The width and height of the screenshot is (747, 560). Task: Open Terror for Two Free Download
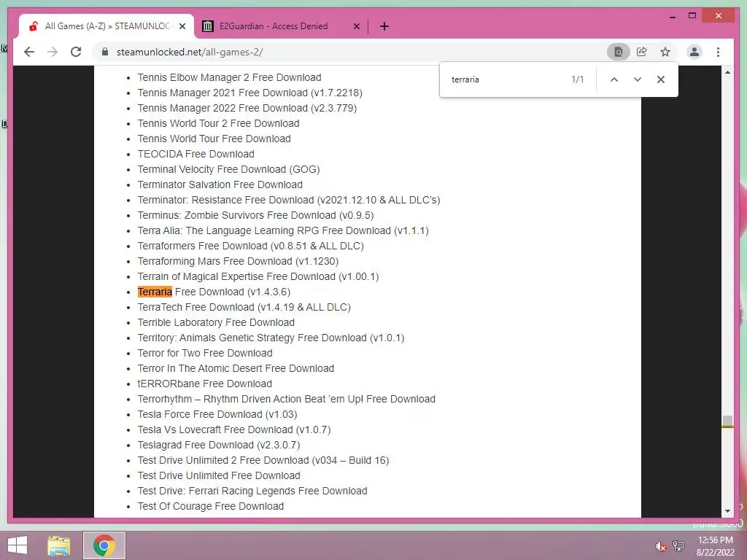[x=205, y=353]
